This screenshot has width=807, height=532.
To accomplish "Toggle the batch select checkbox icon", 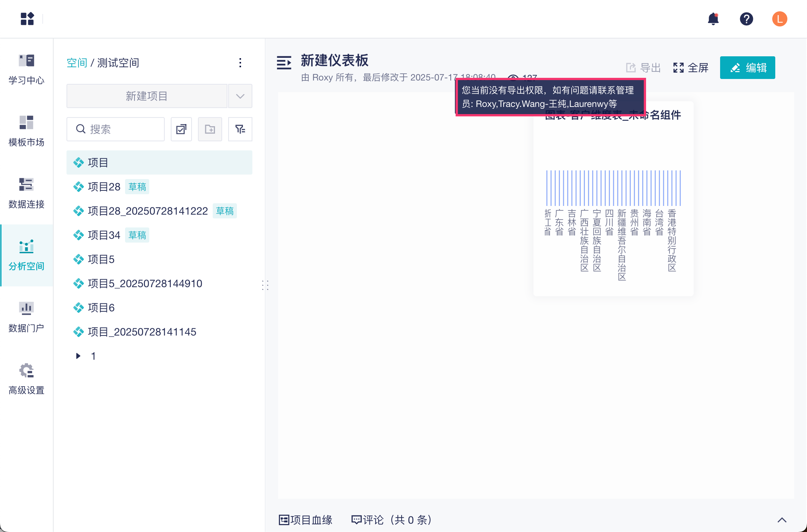I will click(x=181, y=129).
